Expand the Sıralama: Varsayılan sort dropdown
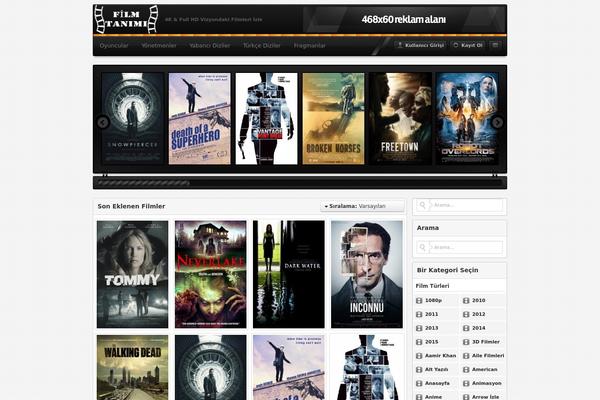The height and width of the screenshot is (400, 600). coord(362,206)
